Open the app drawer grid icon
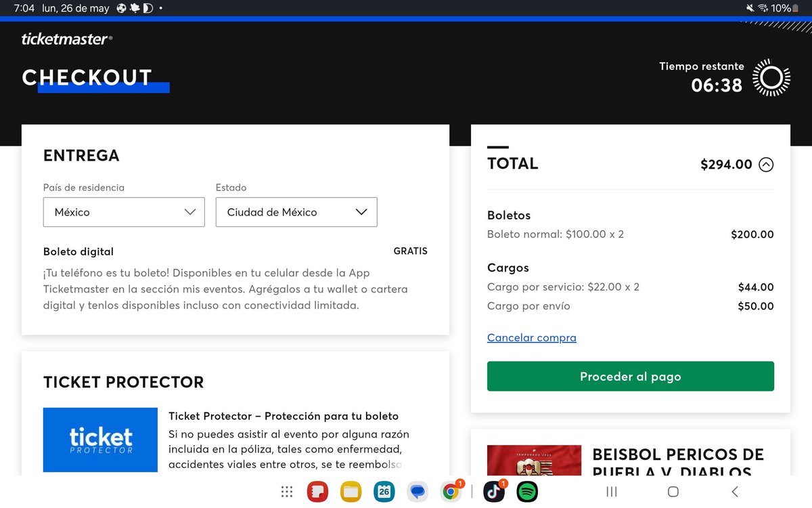 [287, 492]
